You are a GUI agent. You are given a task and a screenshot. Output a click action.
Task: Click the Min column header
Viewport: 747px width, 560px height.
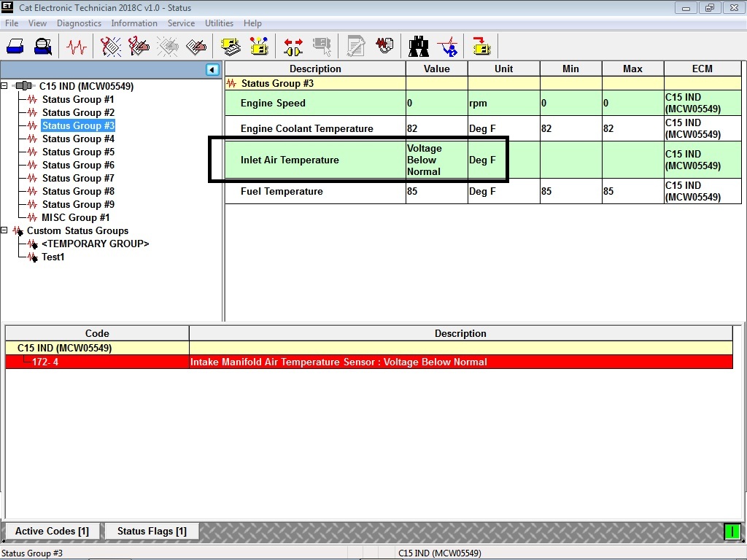[x=570, y=69]
